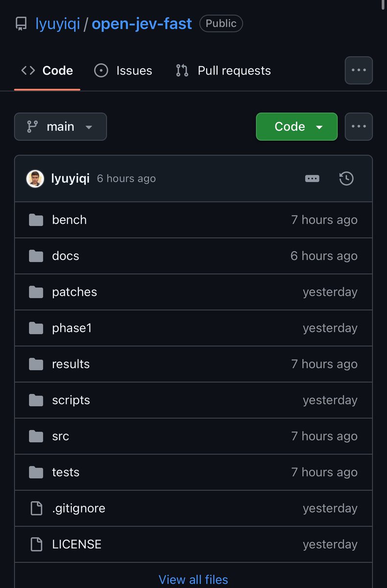This screenshot has height=588, width=387.
Task: Click phase1 row's yesterday timestamp
Action: pos(330,328)
